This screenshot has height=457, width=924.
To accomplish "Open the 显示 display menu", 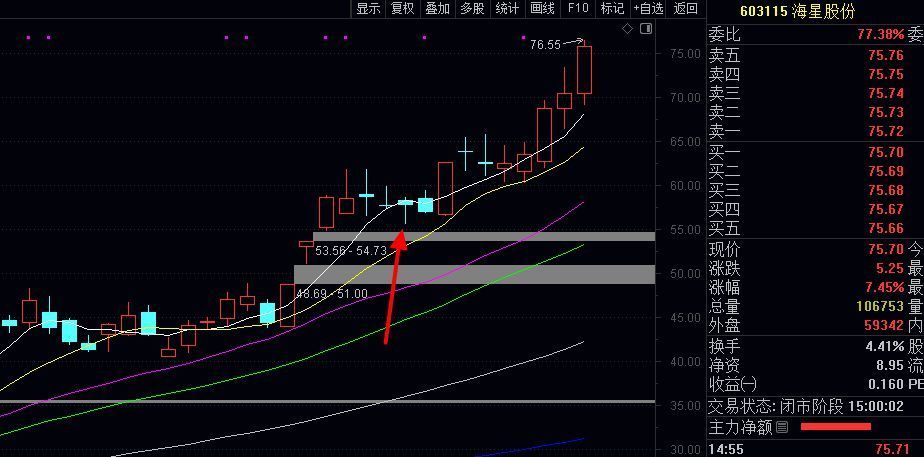I will pos(368,8).
